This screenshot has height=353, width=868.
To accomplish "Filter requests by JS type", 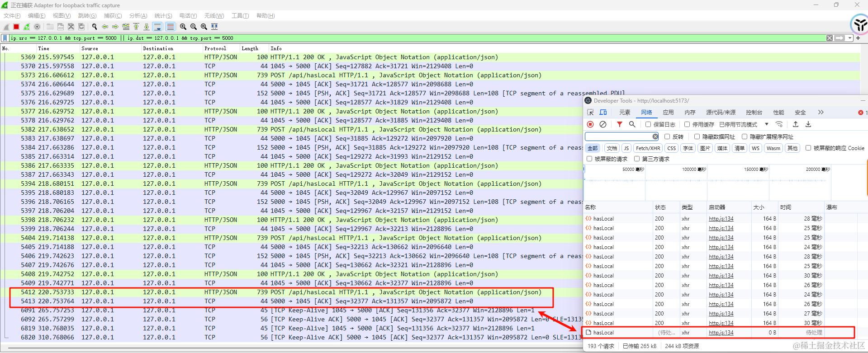I will click(x=626, y=148).
